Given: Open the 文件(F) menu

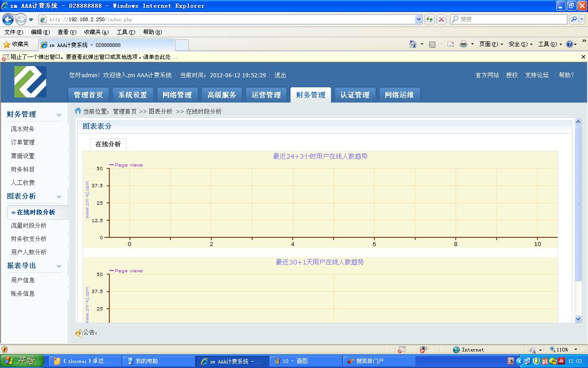Looking at the screenshot, I should pyautogui.click(x=13, y=32).
